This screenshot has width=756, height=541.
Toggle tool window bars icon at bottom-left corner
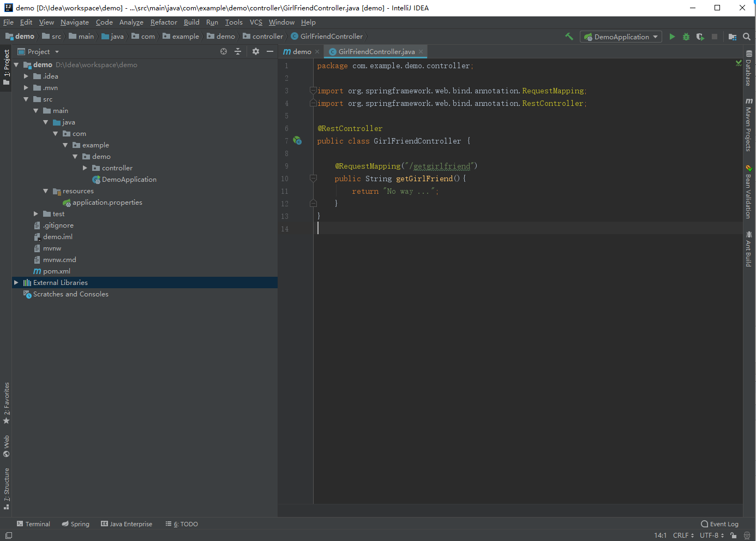[8, 536]
